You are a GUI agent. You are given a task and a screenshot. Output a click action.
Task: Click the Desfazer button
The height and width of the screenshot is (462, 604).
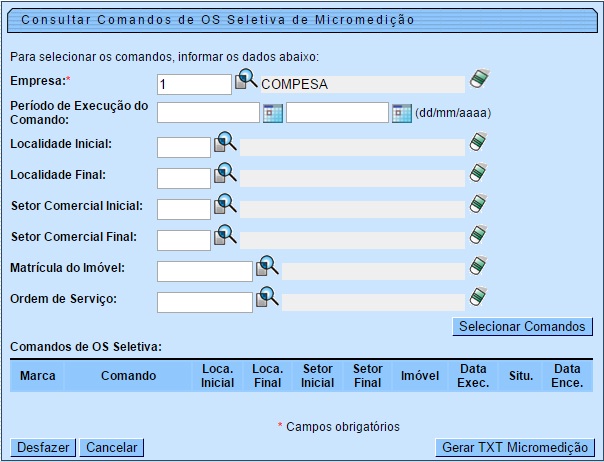[x=42, y=447]
